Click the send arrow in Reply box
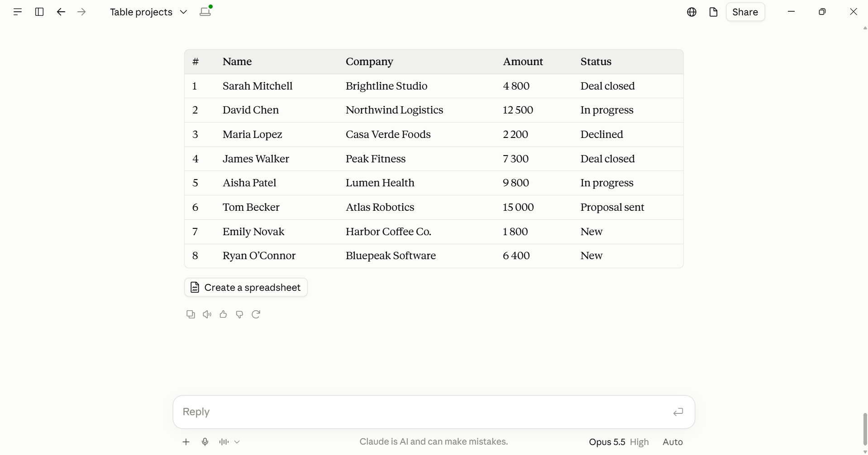Viewport: 868px width, 455px height. 678,412
